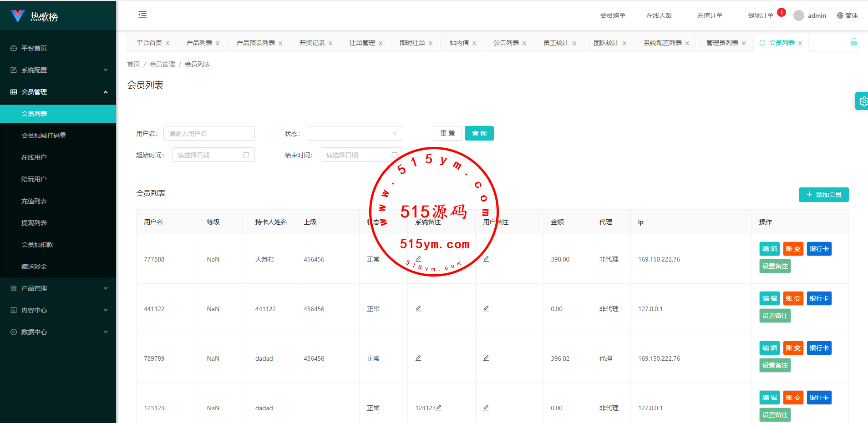868x423 pixels.
Task: Edit user note pencil for user 441122
Action: pyautogui.click(x=486, y=308)
